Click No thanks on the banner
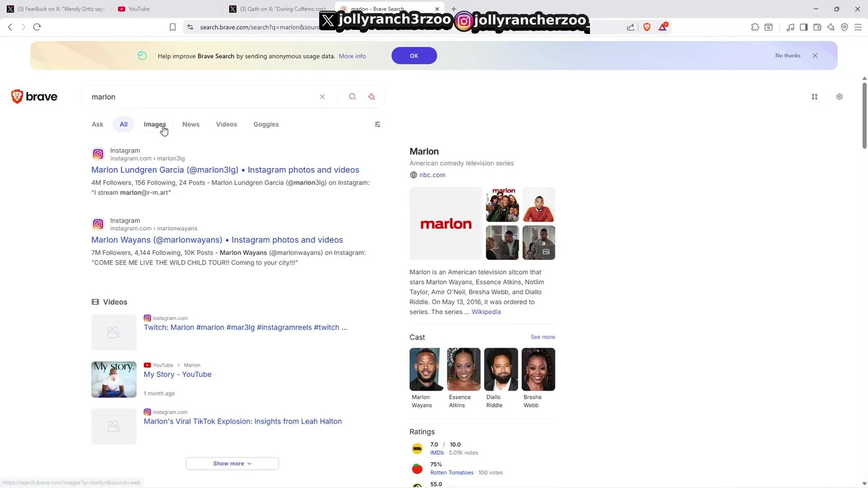868x488 pixels. [x=788, y=56]
